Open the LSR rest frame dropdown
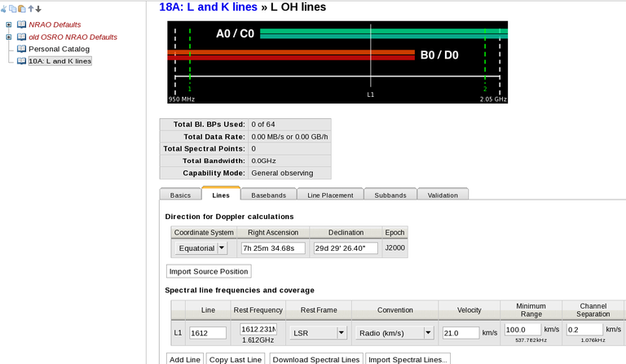This screenshot has height=364, width=626. point(318,333)
